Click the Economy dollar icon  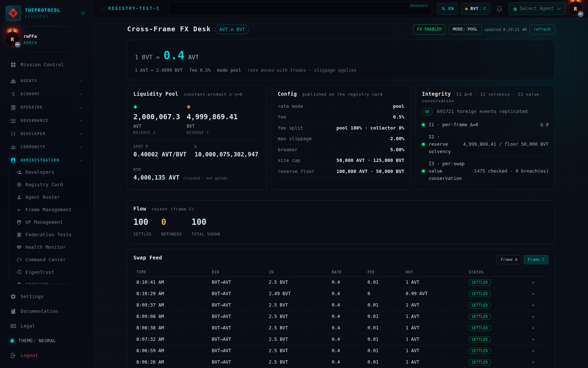tap(13, 94)
